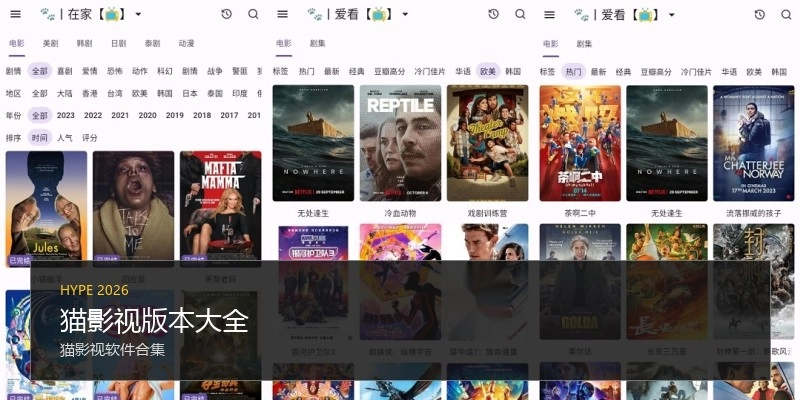Sort results by 评分

(89, 138)
